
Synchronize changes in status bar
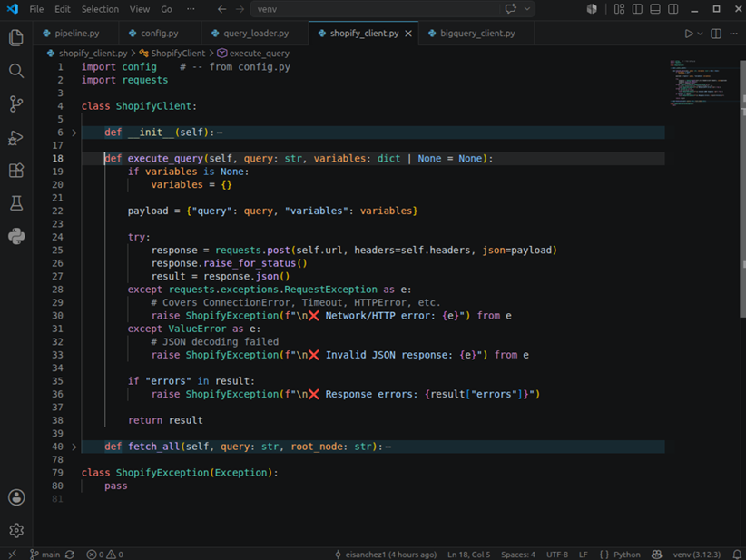pos(70,555)
